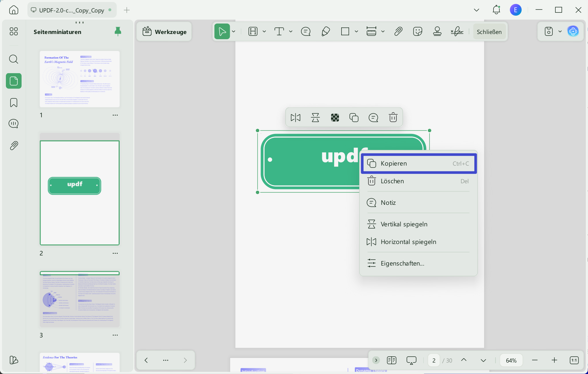The width and height of the screenshot is (588, 374).
Task: Open the zoom level 64% dropdown
Action: pyautogui.click(x=511, y=360)
